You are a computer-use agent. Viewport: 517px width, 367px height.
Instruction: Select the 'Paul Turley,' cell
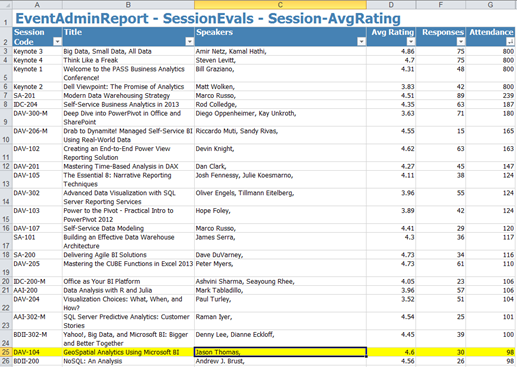280,303
